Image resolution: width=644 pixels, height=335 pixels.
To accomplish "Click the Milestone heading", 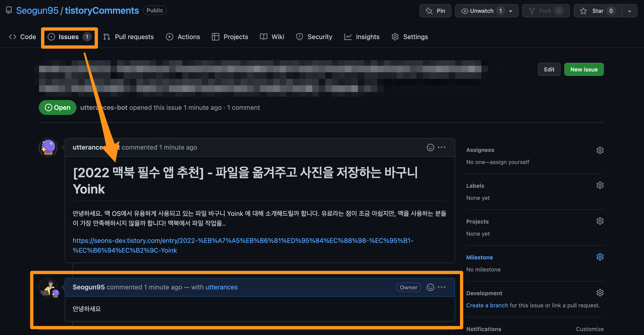I will pyautogui.click(x=479, y=257).
